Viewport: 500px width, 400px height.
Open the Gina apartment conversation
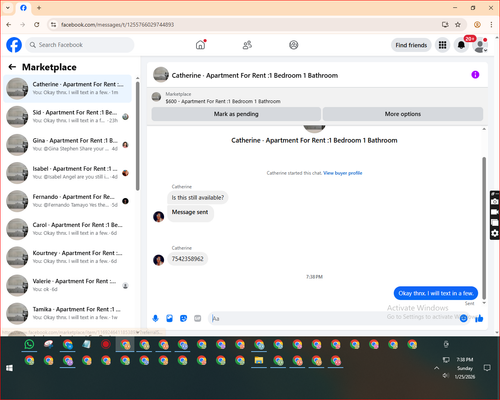[68, 145]
